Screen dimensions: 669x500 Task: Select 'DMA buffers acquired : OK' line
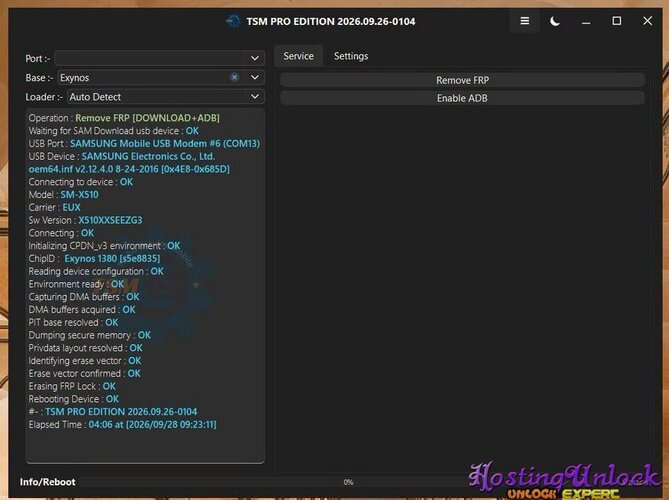82,310
